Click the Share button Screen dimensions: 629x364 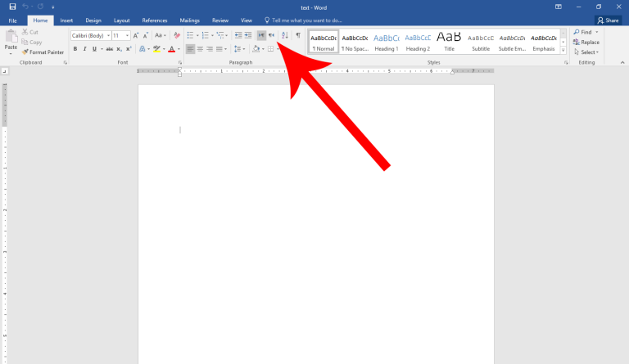(608, 20)
